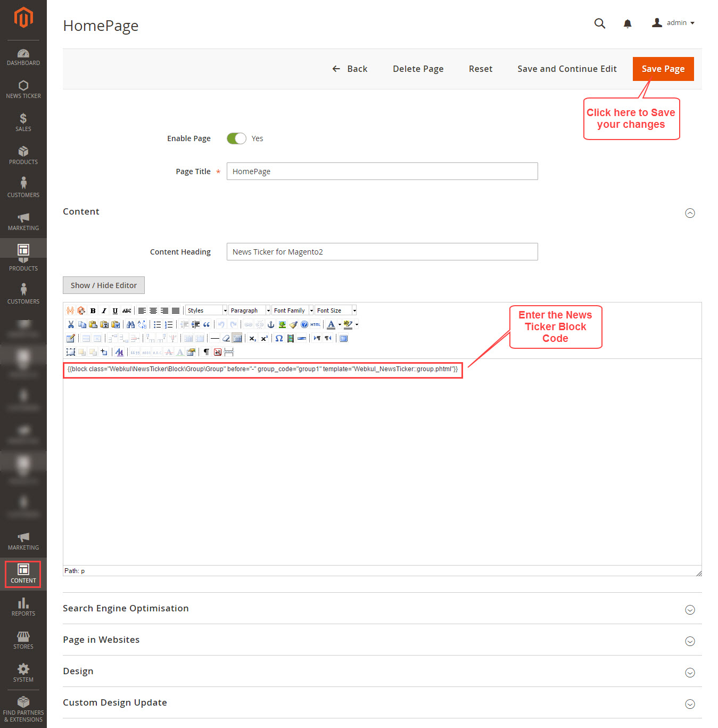Cut selected text with the scissors icon
This screenshot has width=718, height=728.
tap(71, 324)
